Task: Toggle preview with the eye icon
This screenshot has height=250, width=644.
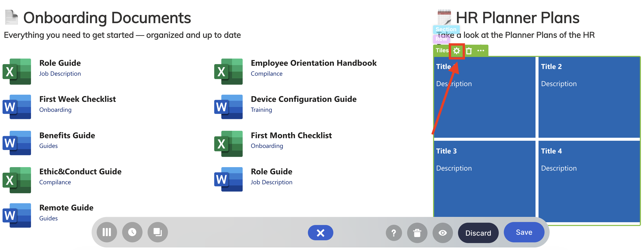Action: [x=443, y=233]
